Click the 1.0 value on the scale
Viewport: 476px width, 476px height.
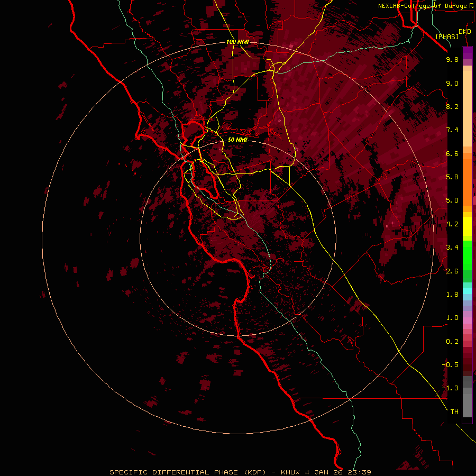point(452,318)
